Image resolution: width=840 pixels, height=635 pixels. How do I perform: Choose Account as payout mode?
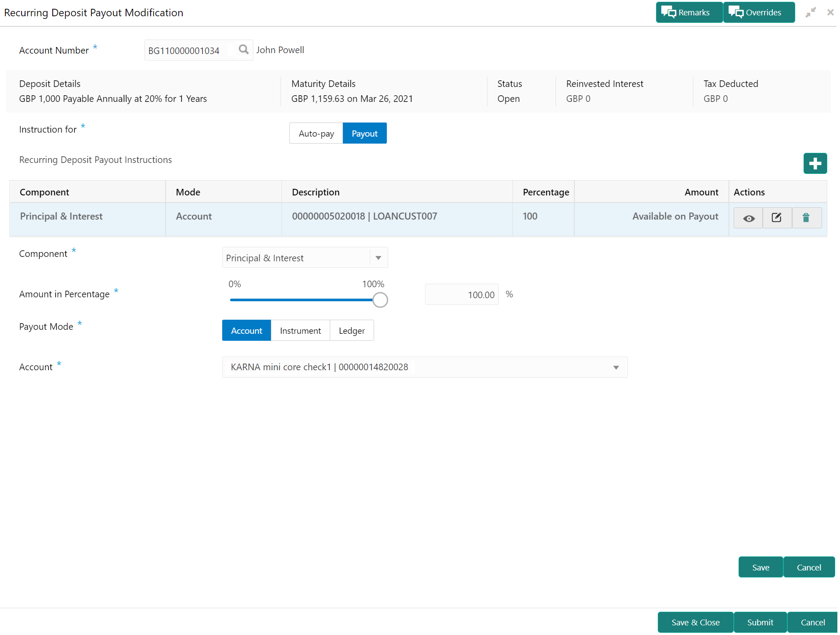[247, 331]
